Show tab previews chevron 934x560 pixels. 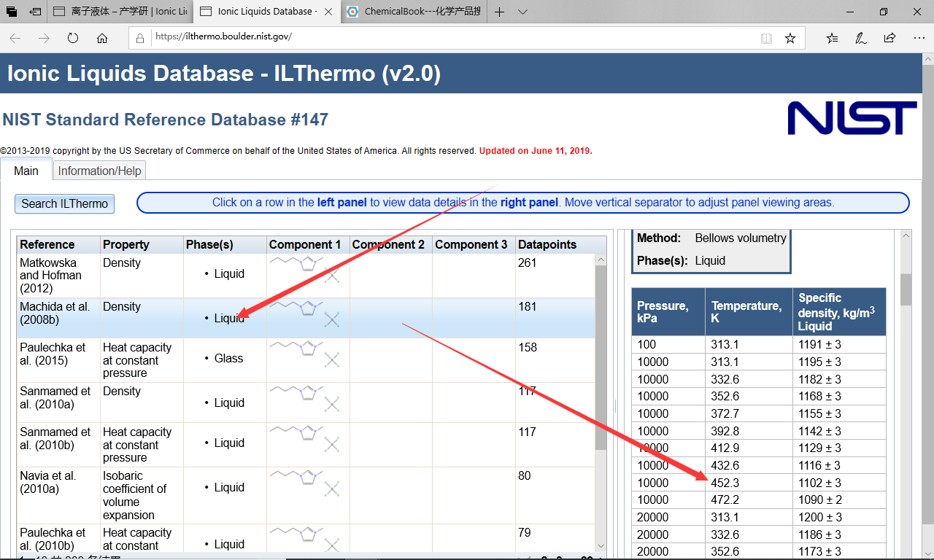tap(522, 12)
